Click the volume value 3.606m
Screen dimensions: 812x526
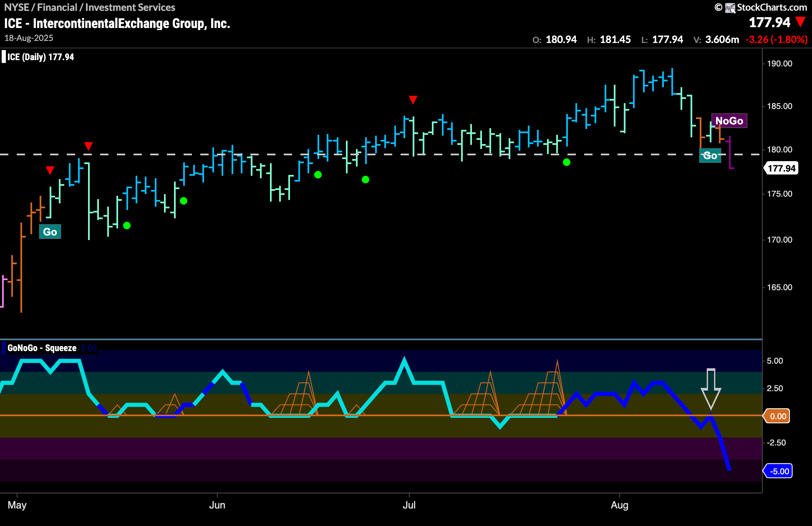[722, 40]
